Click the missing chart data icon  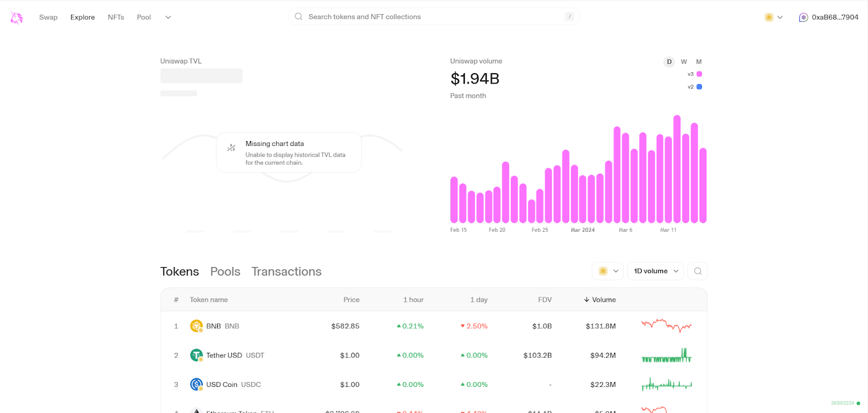(231, 148)
